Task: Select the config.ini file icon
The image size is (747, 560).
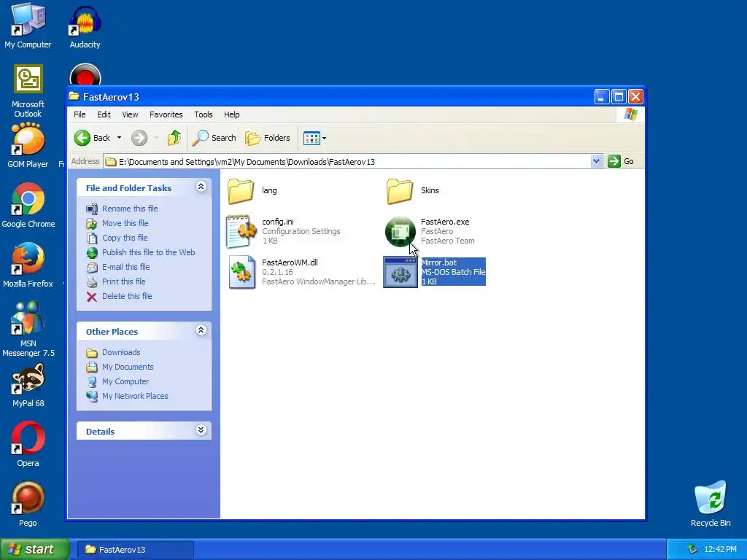Action: (x=241, y=231)
